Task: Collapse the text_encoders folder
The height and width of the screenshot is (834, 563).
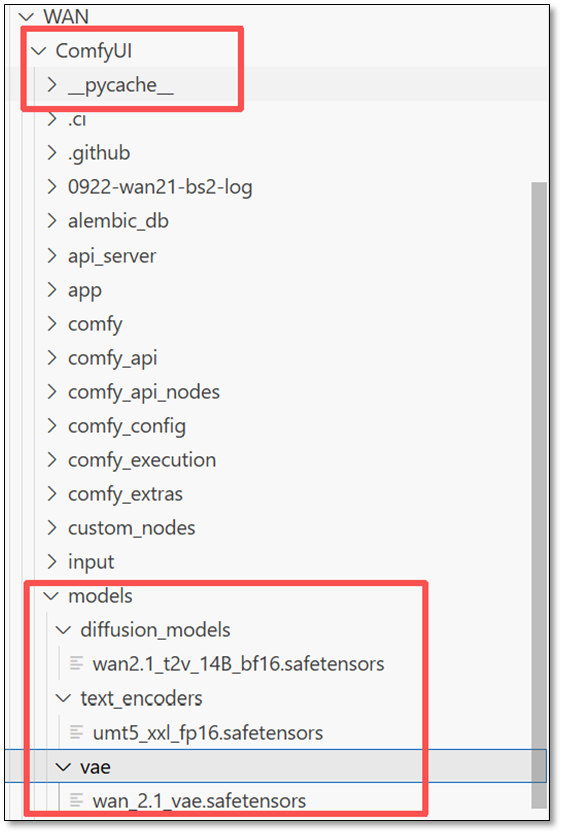Action: tap(63, 698)
